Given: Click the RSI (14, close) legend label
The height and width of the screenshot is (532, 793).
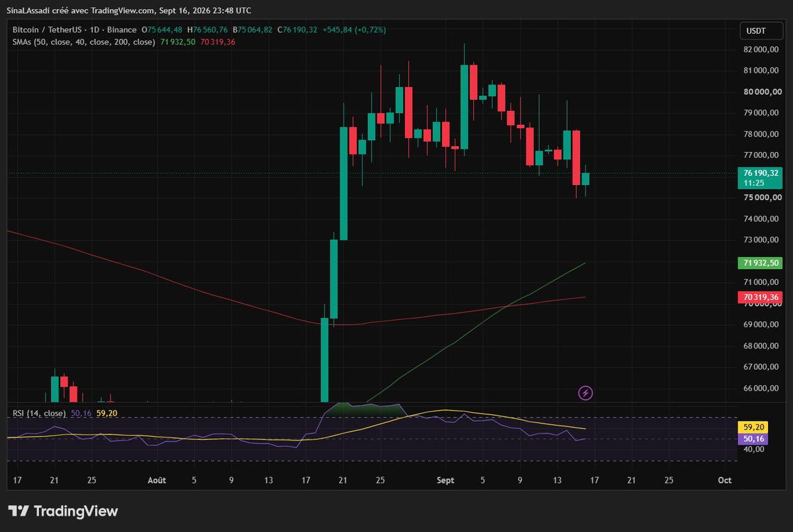Looking at the screenshot, I should 39,413.
